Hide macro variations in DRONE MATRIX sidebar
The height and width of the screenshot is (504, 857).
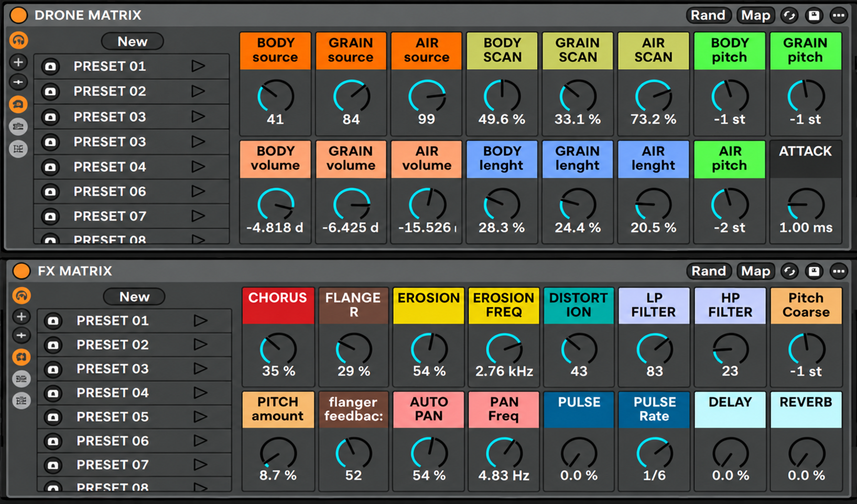(18, 105)
